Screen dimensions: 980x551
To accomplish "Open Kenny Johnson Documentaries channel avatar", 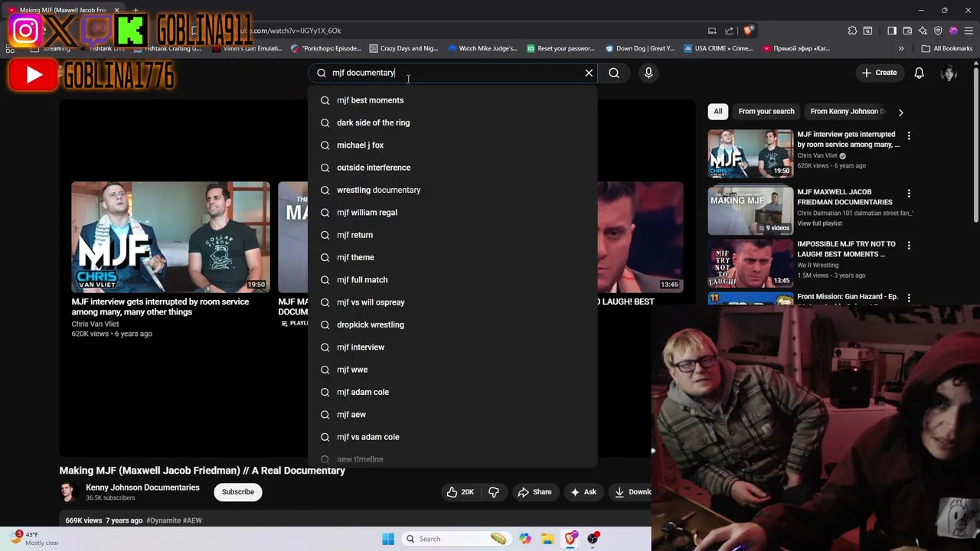I will pos(69,492).
